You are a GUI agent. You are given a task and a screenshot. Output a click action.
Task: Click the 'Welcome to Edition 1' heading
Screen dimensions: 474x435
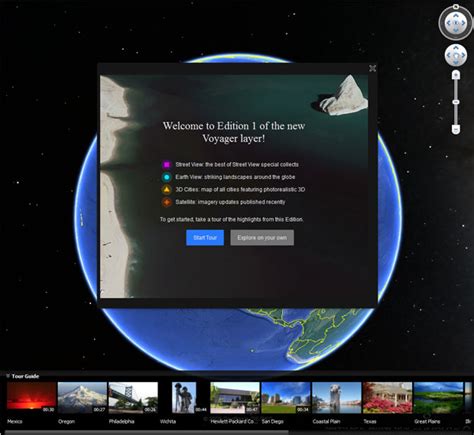tap(234, 132)
